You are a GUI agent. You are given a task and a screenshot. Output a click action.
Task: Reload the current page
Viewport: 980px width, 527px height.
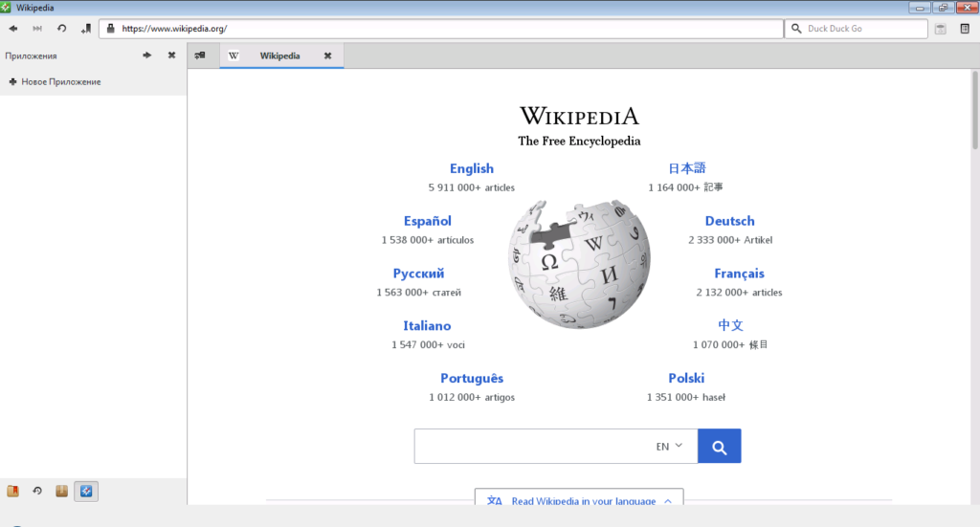pos(62,28)
